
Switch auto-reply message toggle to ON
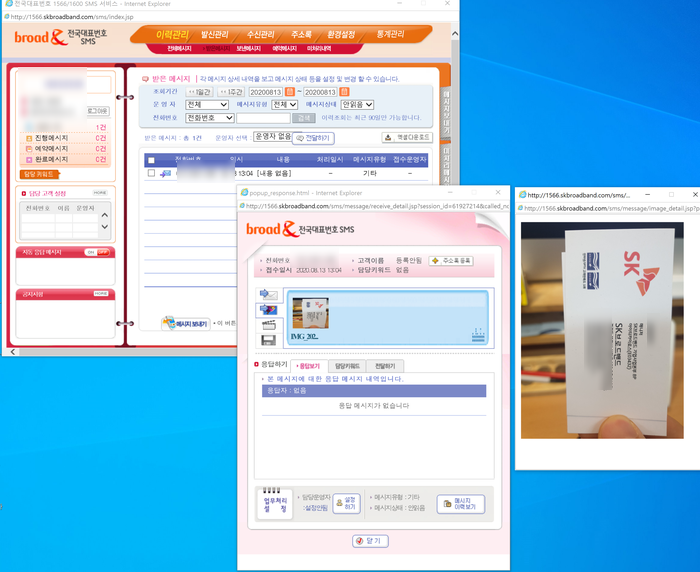point(91,252)
